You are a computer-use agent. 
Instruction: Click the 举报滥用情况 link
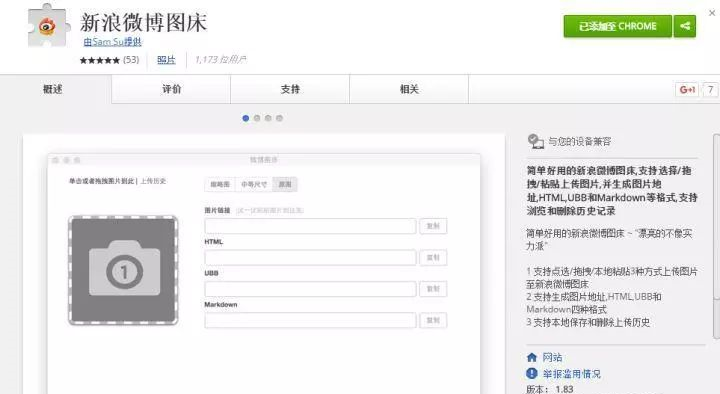[572, 374]
